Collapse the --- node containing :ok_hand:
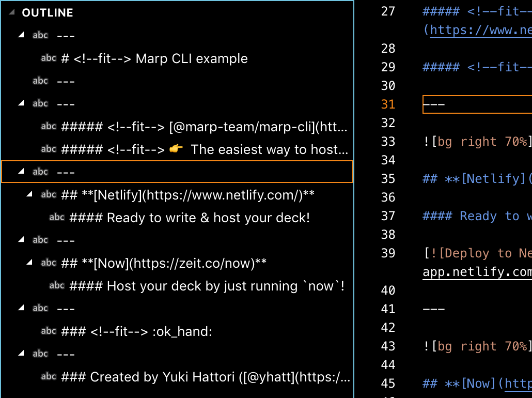The image size is (532, 398). point(21,308)
